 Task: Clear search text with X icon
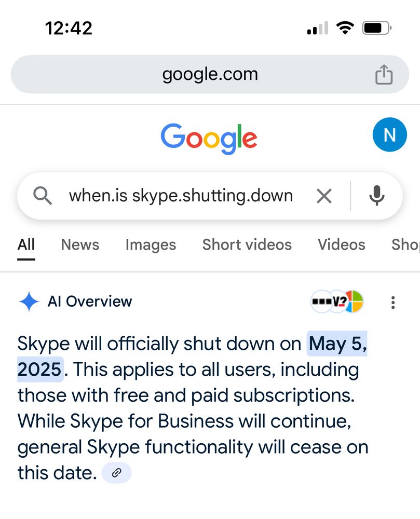[324, 196]
